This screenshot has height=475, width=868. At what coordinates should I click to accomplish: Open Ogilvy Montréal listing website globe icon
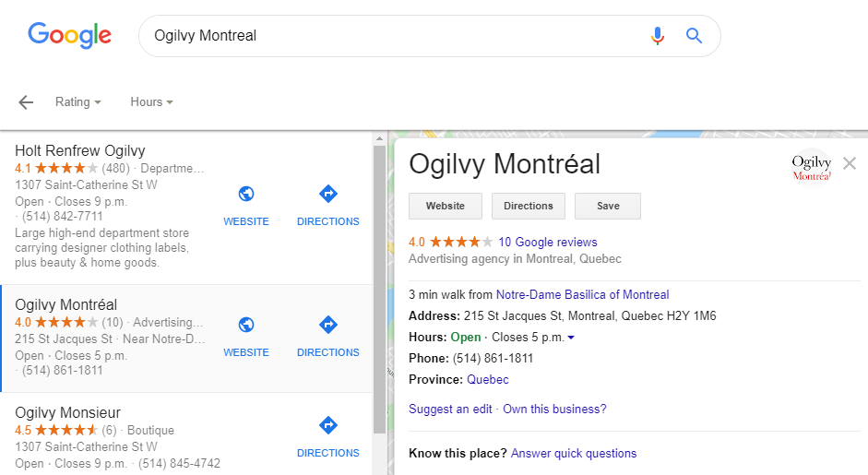click(246, 325)
